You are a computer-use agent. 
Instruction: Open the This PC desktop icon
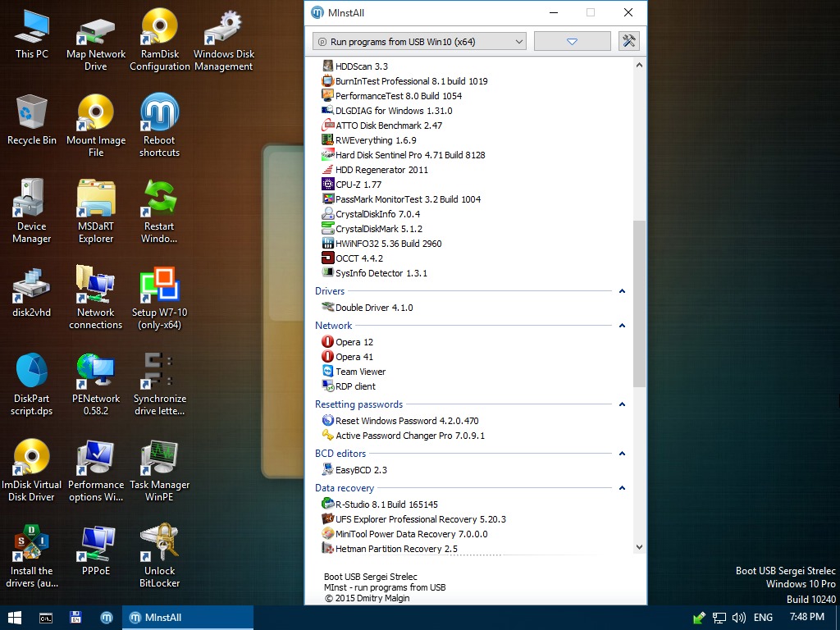tap(32, 34)
